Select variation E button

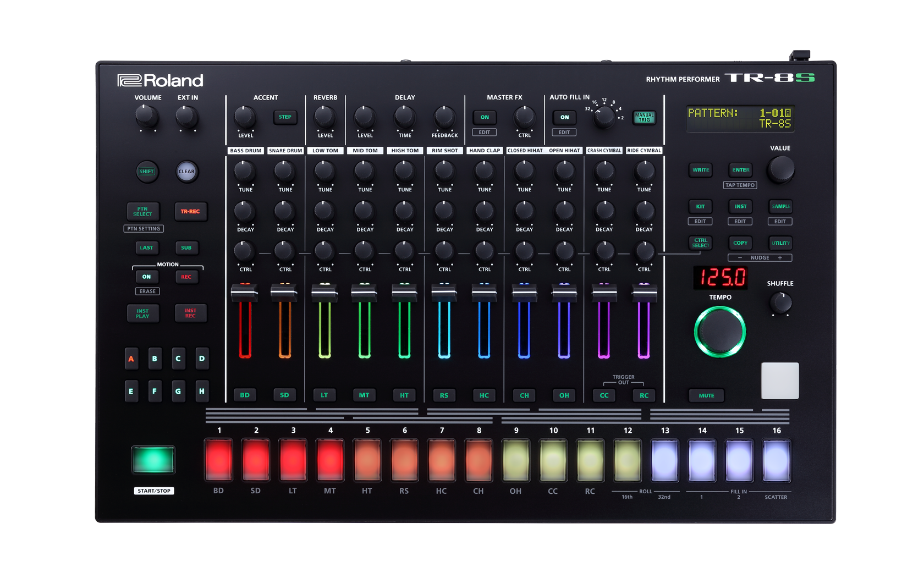click(131, 392)
